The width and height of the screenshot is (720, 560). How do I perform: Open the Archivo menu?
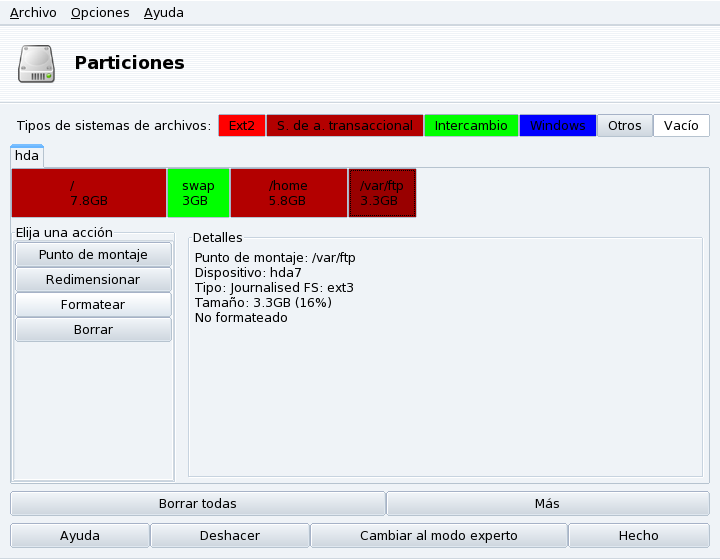pyautogui.click(x=33, y=13)
